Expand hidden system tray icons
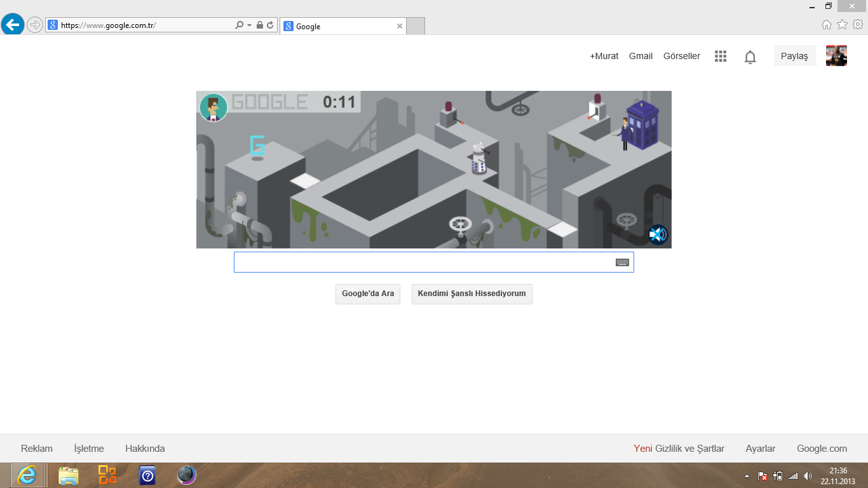The height and width of the screenshot is (488, 868). click(747, 476)
